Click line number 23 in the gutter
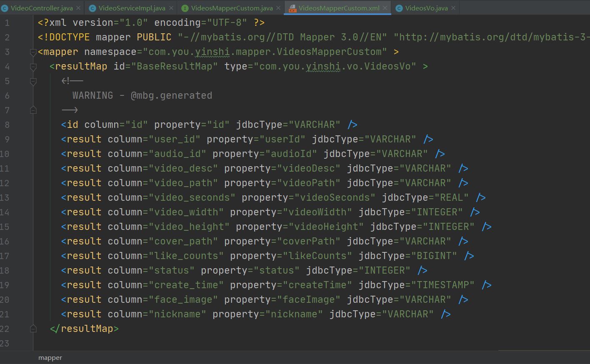 (x=5, y=343)
